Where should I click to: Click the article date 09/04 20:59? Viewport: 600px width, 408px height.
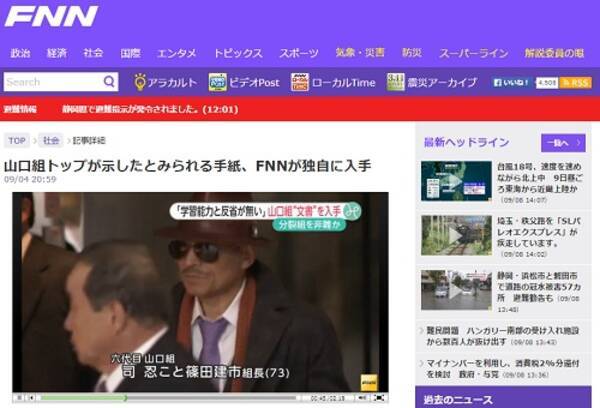pos(30,180)
